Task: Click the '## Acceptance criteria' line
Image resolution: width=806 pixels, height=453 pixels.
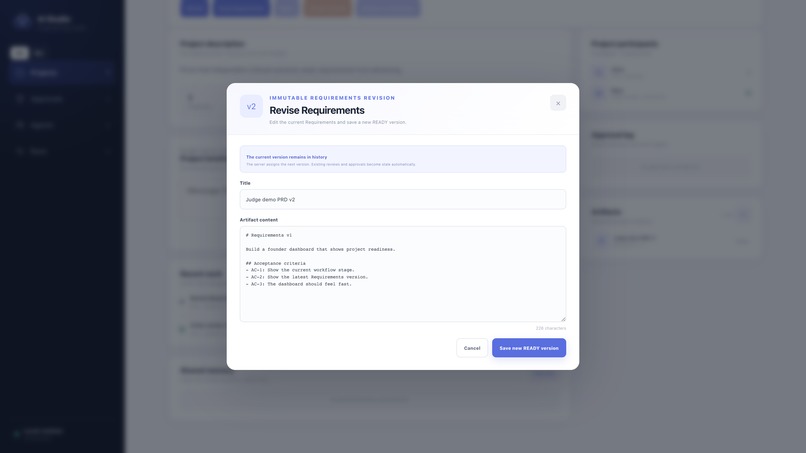Action: 276,263
